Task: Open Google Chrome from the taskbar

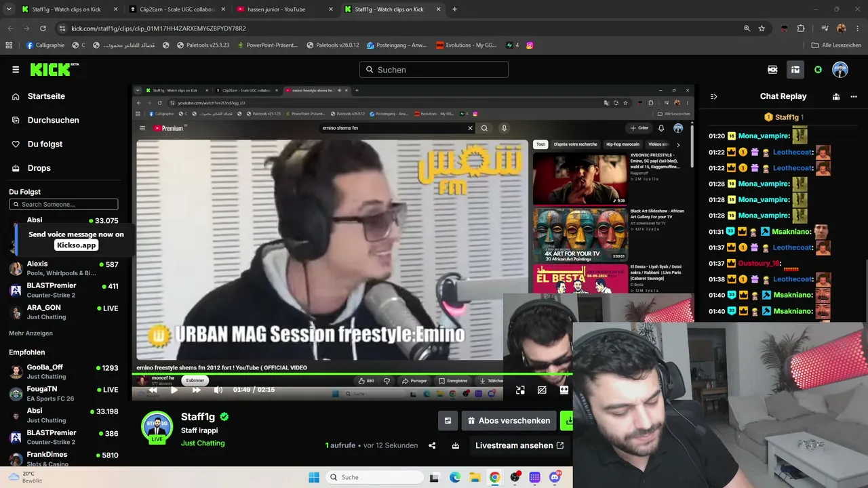Action: [494, 477]
